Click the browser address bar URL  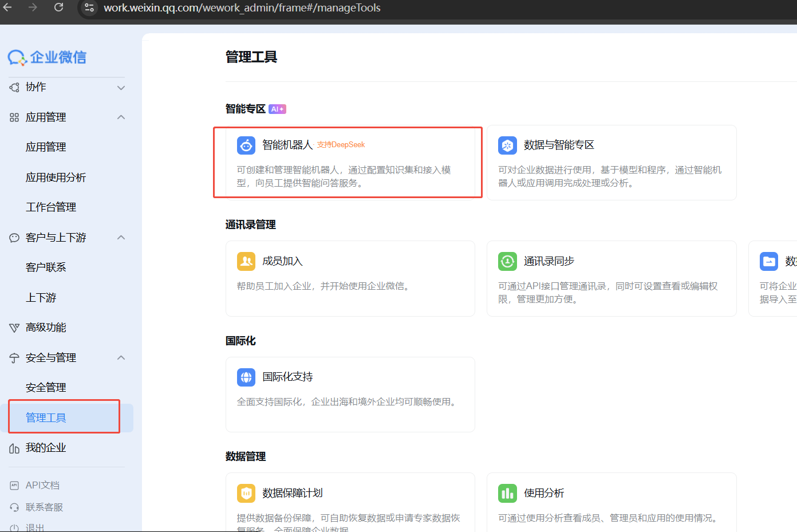click(242, 8)
